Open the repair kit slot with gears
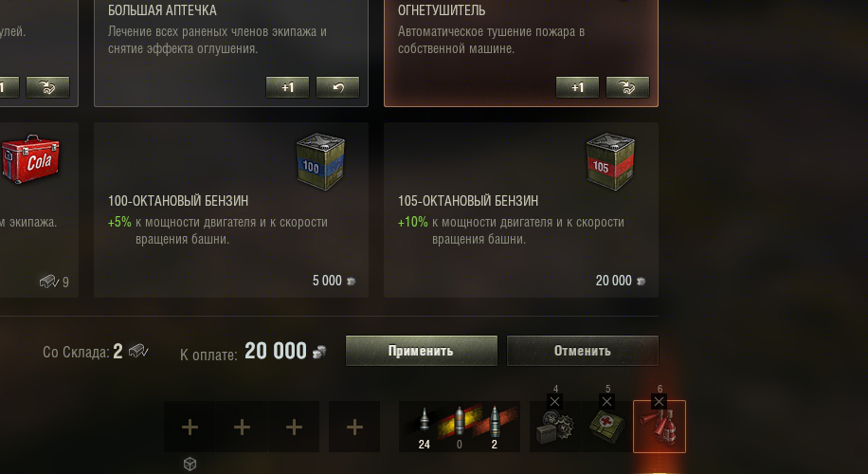The width and height of the screenshot is (868, 474). (555, 427)
